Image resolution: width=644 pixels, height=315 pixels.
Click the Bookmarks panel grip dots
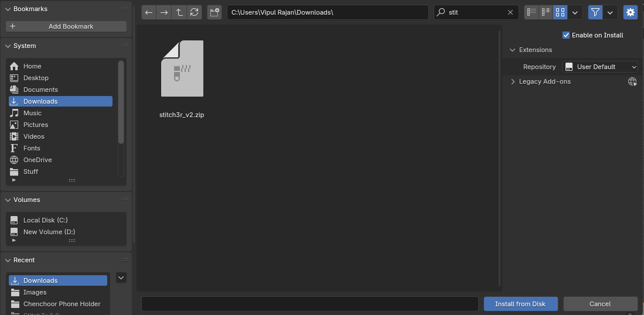click(125, 9)
